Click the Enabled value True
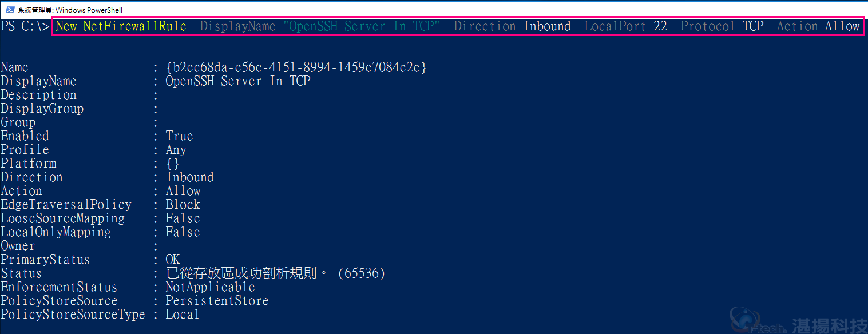The height and width of the screenshot is (334, 868). point(179,136)
